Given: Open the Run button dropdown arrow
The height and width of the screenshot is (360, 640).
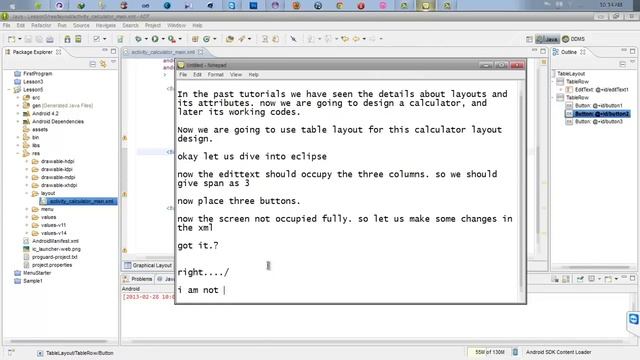Looking at the screenshot, I should tap(162, 39).
